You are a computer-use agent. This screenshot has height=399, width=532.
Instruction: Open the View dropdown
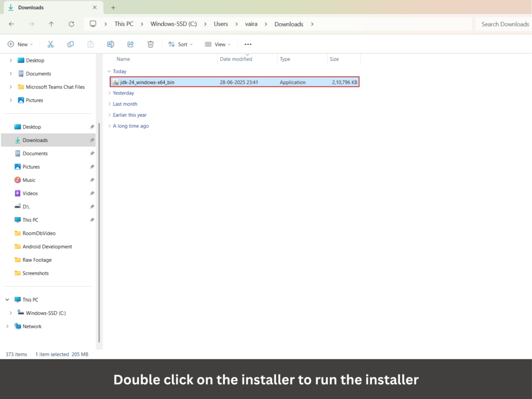pos(218,44)
